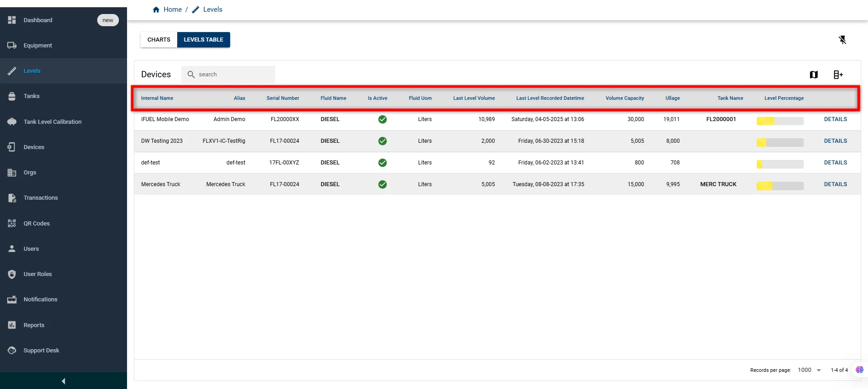The height and width of the screenshot is (389, 868).
Task: Click the QR Codes icon
Action: coord(12,223)
